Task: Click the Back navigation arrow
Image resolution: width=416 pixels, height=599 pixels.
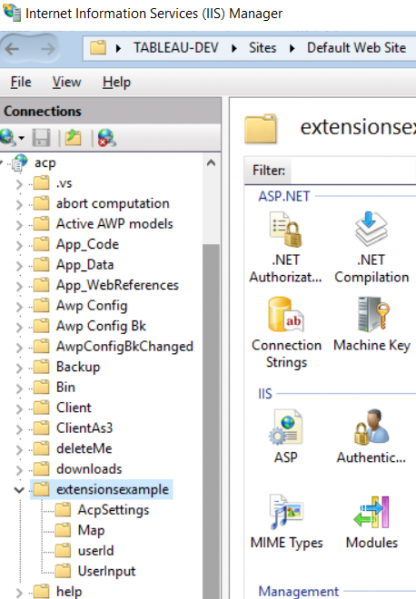Action: pos(12,49)
